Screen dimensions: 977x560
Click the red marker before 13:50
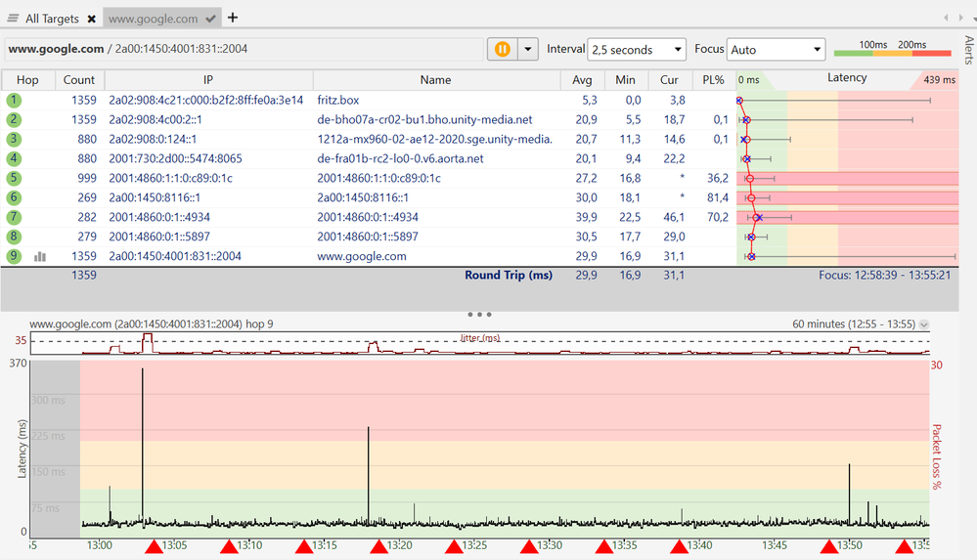pyautogui.click(x=829, y=546)
